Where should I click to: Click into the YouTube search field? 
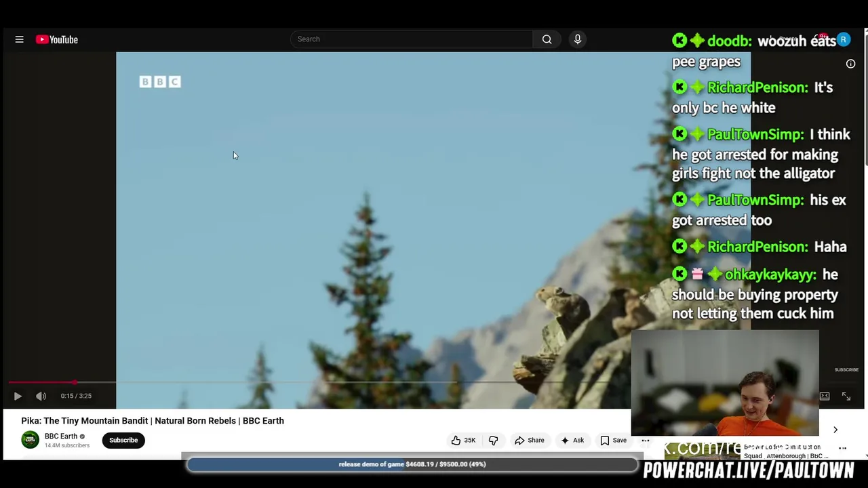coord(412,39)
